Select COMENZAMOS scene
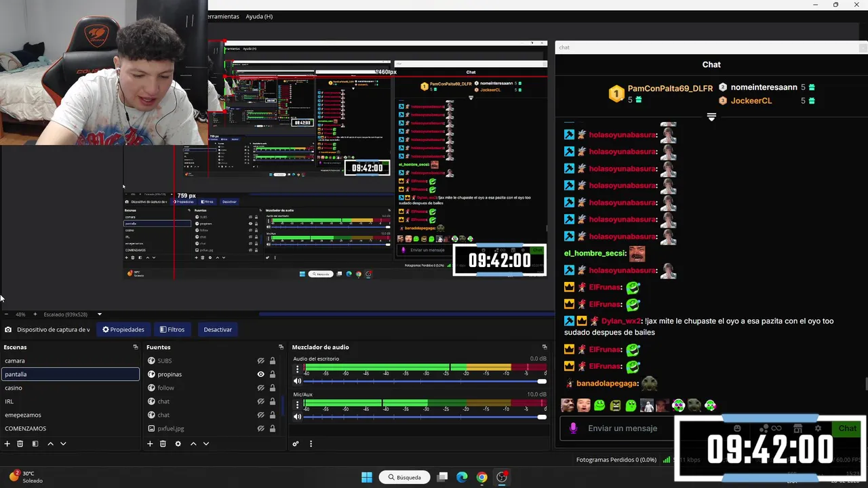Image resolution: width=868 pixels, height=488 pixels. click(70, 428)
